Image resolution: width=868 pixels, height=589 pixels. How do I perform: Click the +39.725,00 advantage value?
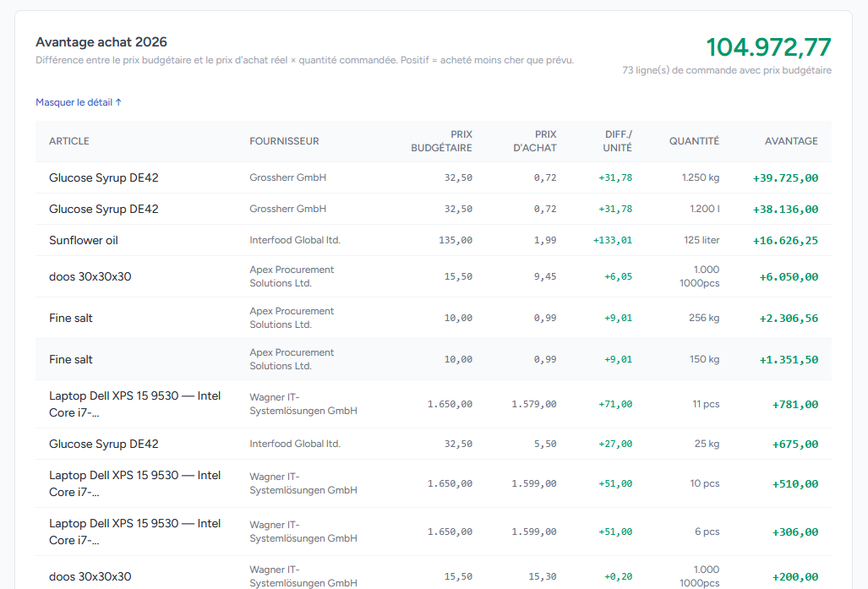coord(785,178)
